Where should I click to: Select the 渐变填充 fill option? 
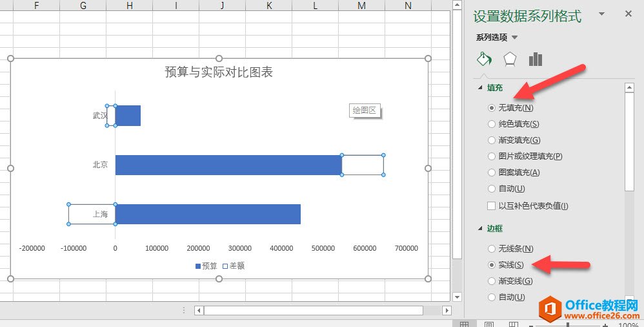tap(492, 140)
